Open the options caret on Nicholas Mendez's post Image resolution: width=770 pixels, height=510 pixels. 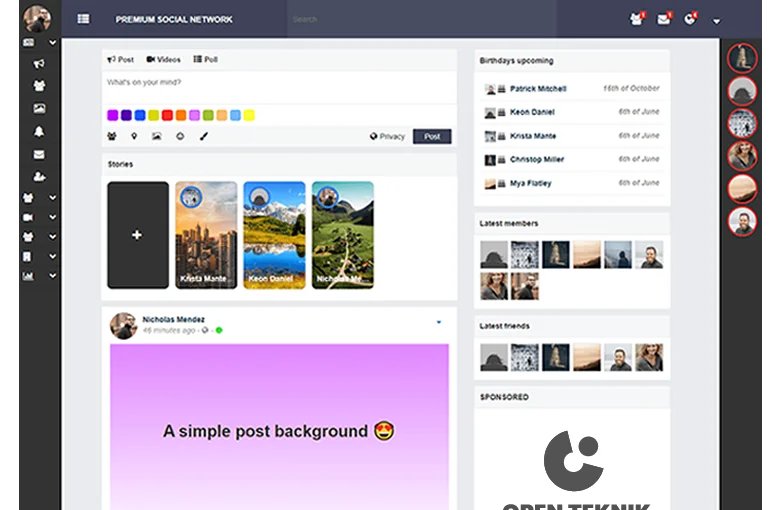438,322
